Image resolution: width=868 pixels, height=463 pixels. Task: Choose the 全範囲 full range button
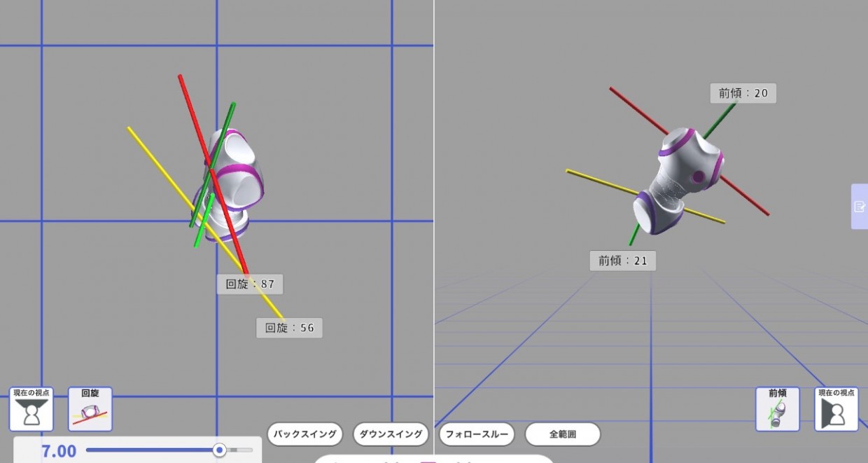tap(562, 434)
